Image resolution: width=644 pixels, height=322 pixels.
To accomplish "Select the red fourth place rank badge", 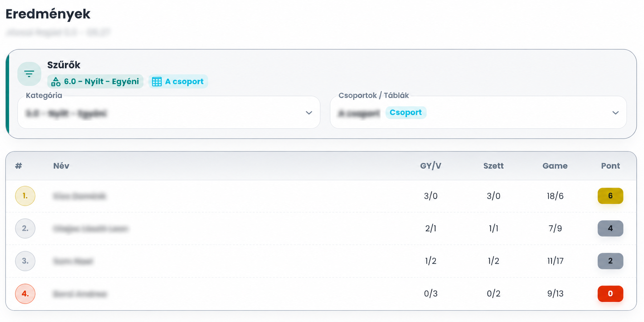I will [25, 294].
